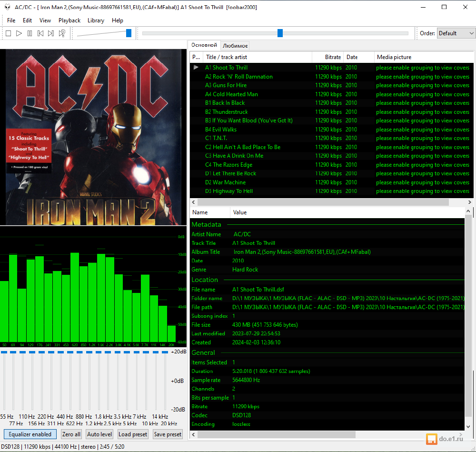Click the Stop playback button

8,33
